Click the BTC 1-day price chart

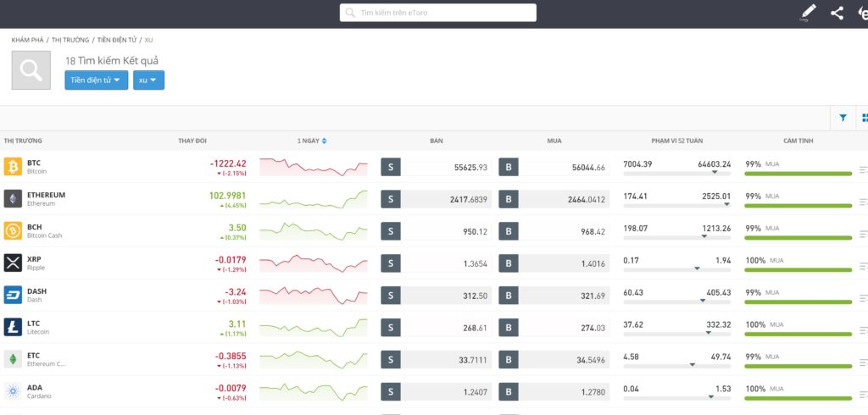click(314, 167)
